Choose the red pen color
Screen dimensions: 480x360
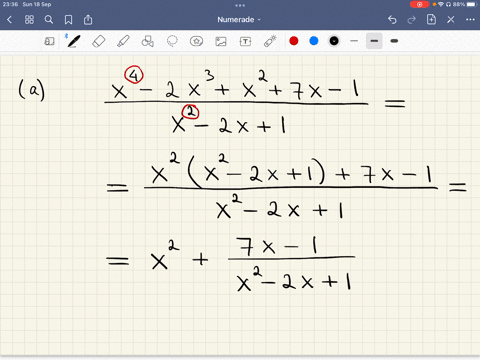tap(294, 41)
